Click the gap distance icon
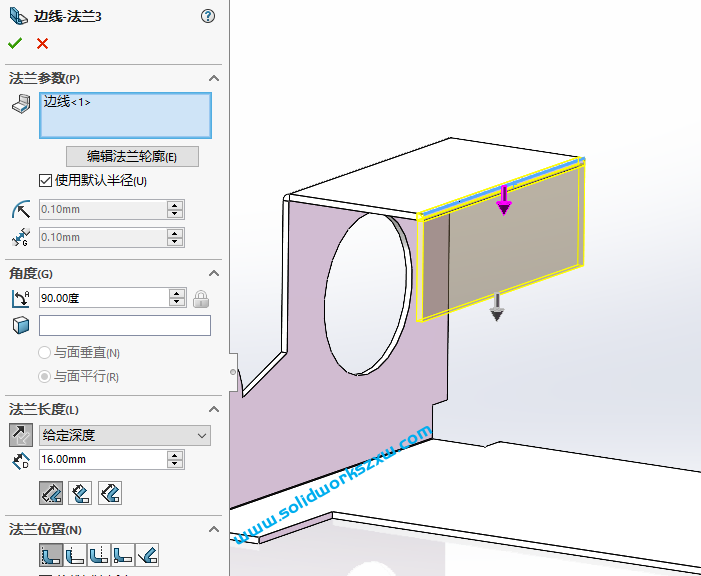This screenshot has width=701, height=576. (21, 237)
